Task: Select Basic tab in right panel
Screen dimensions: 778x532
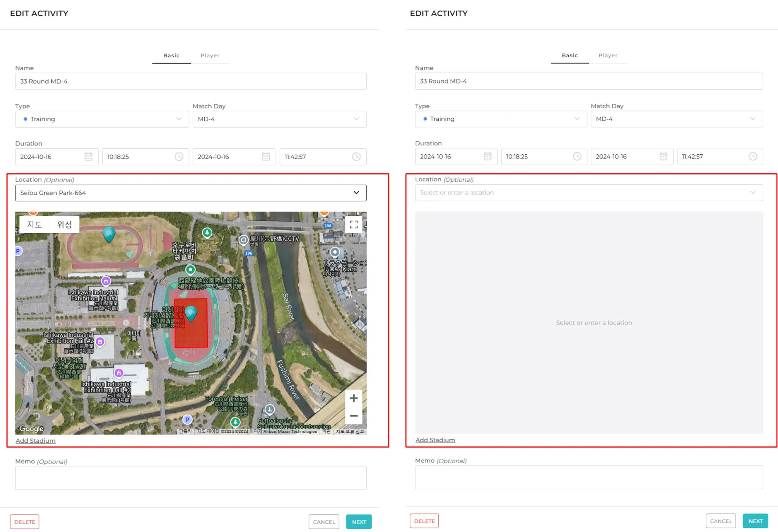Action: click(x=569, y=55)
